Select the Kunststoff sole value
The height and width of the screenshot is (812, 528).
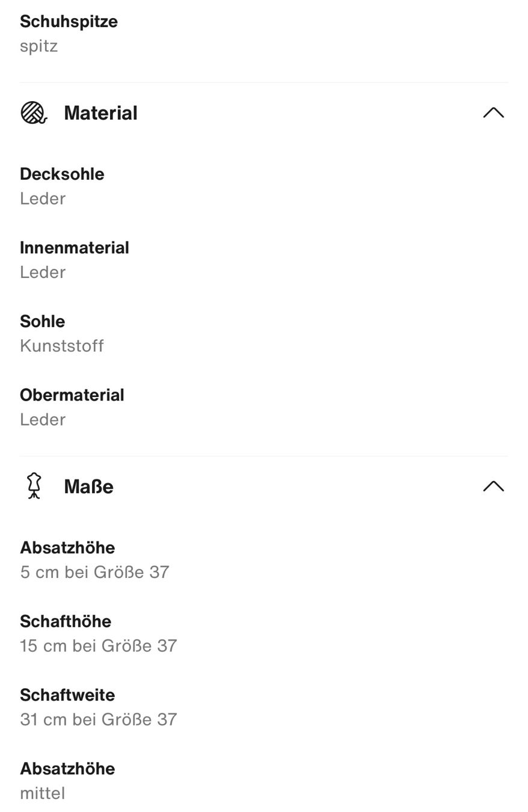62,346
